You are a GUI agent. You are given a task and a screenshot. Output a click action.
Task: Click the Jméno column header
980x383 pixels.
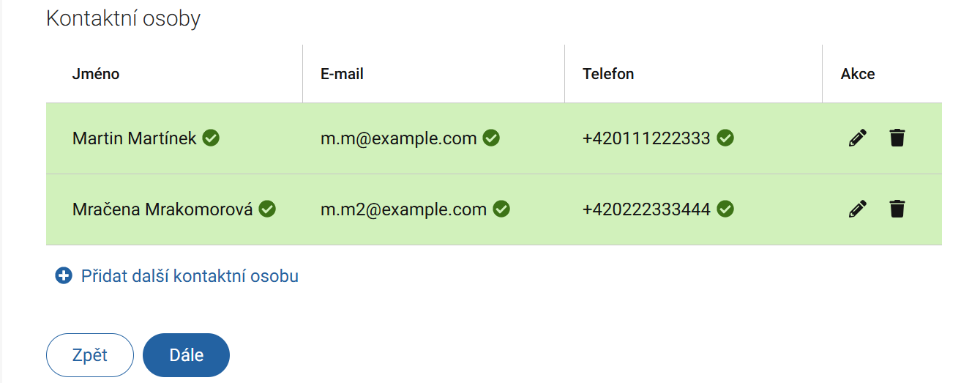point(96,74)
